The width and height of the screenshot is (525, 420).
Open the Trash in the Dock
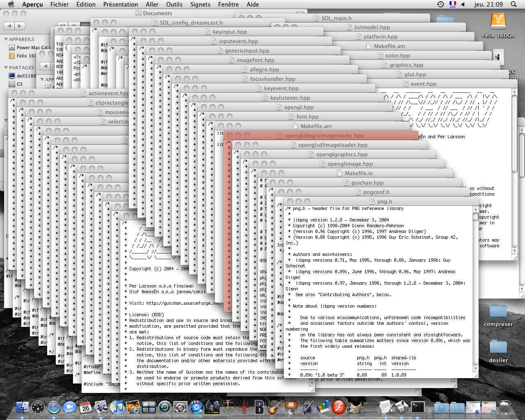[x=504, y=407]
